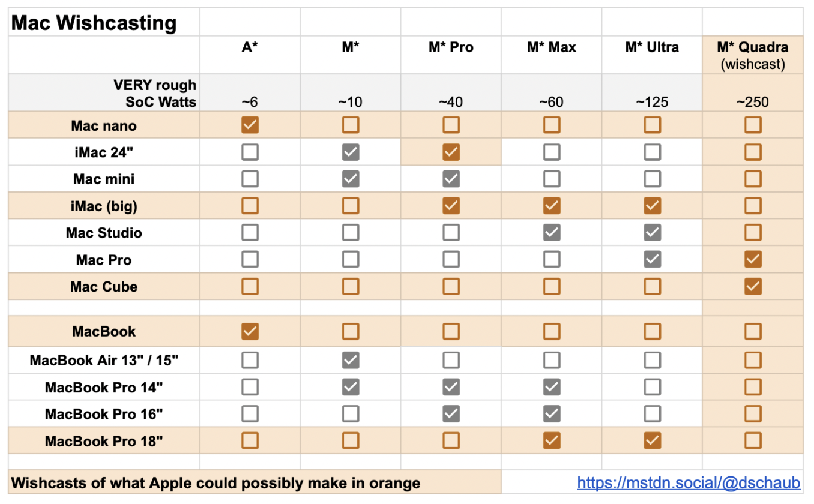Screen dimensions: 814x504
Task: Toggle Mac Pro M* Quadra checkbox
Action: tap(753, 260)
